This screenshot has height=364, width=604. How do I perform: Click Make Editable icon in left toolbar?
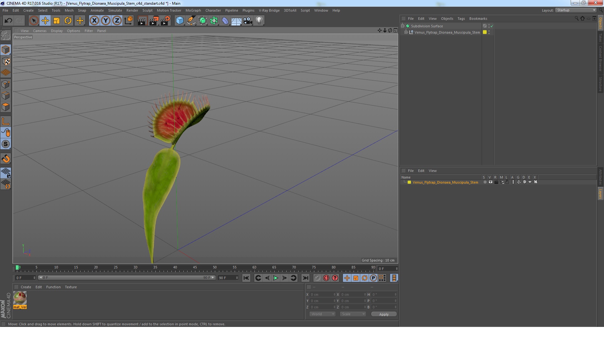[x=6, y=35]
